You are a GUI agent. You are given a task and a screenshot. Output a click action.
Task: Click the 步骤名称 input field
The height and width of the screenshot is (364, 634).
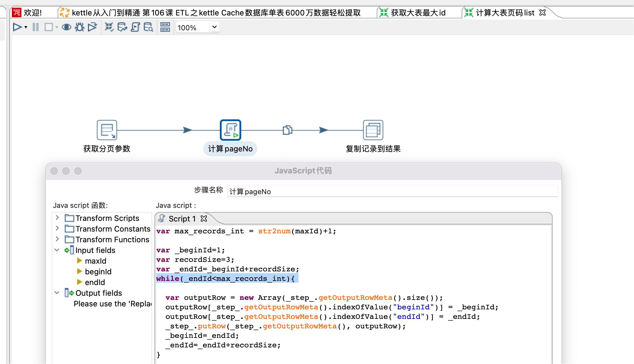pyautogui.click(x=392, y=192)
